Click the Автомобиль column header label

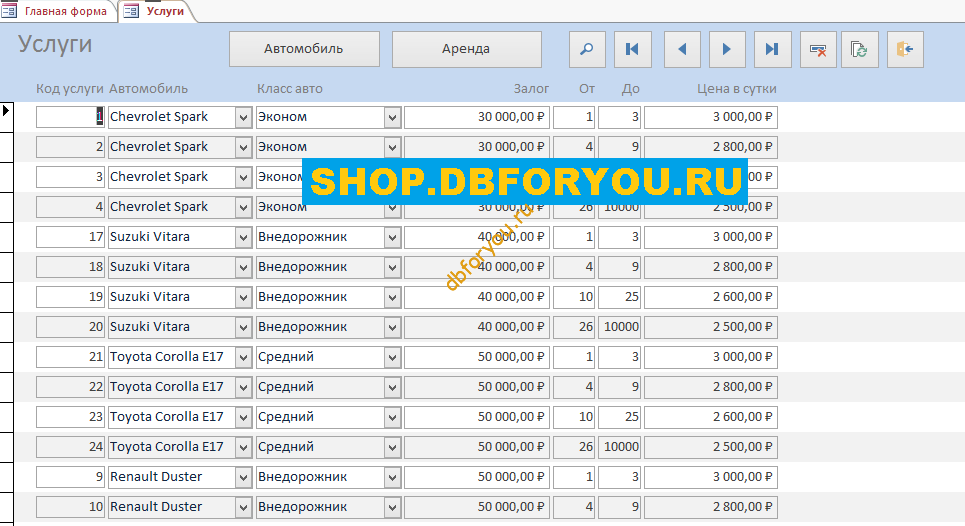click(x=148, y=89)
